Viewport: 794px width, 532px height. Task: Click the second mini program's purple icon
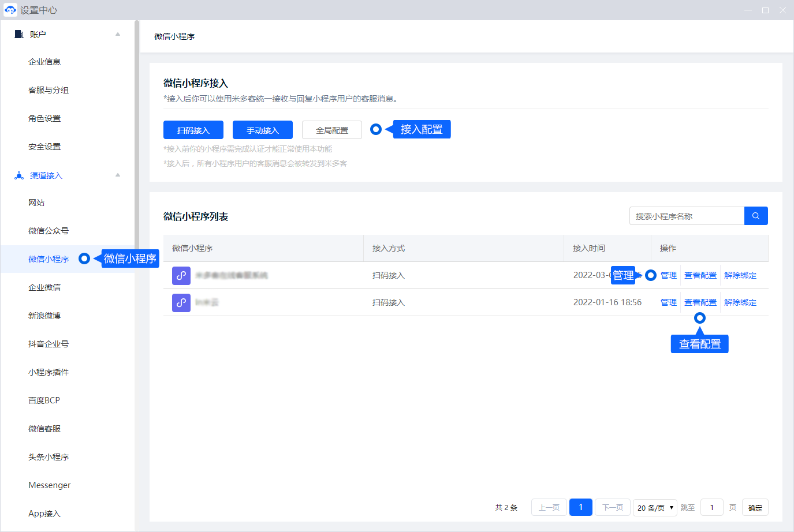point(181,302)
